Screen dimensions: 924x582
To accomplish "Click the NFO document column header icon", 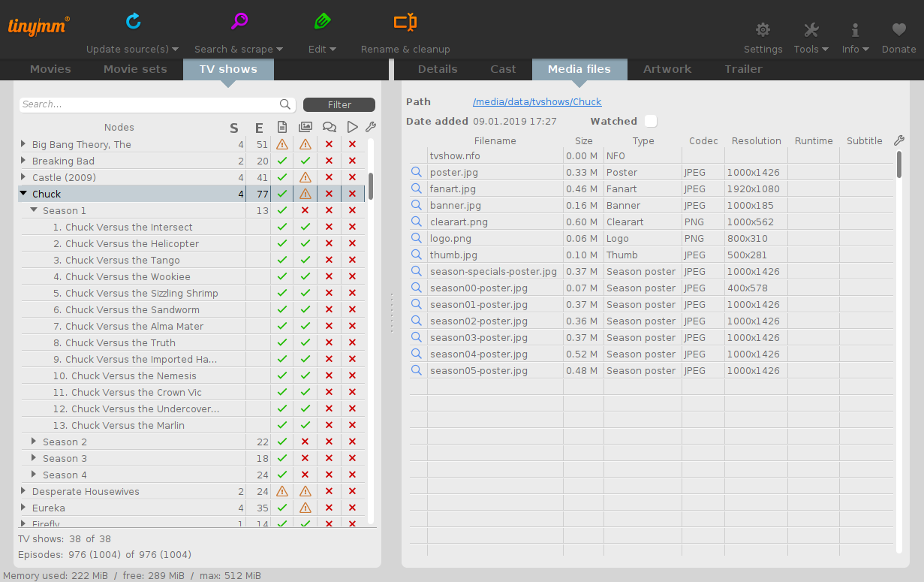I will 282,127.
